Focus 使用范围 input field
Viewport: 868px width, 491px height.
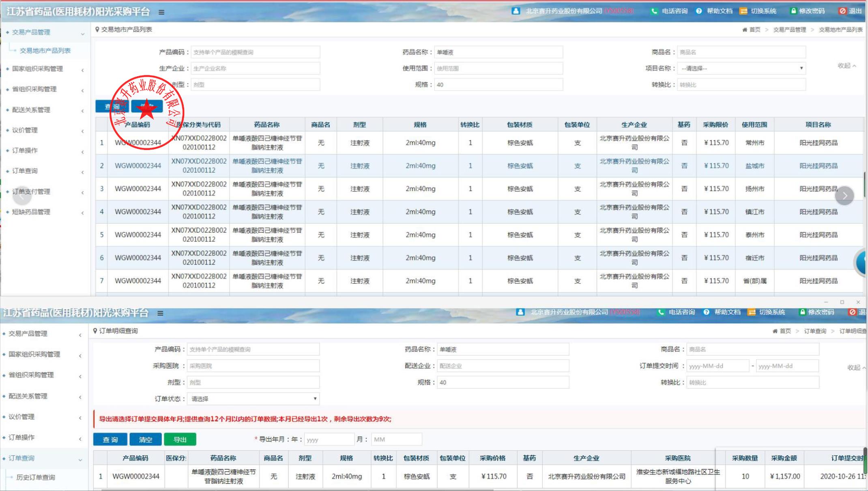(498, 69)
